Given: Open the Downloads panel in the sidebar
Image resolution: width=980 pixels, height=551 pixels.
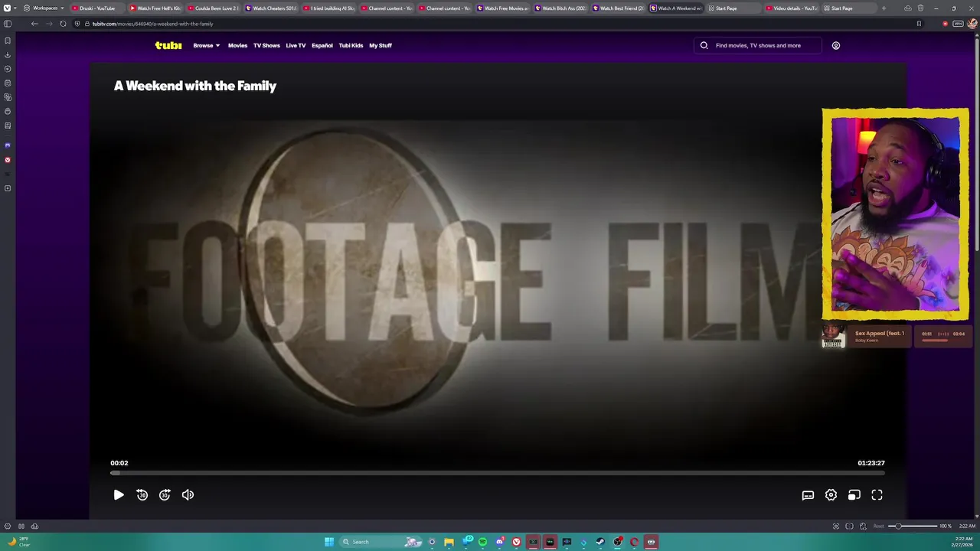Looking at the screenshot, I should (8, 55).
